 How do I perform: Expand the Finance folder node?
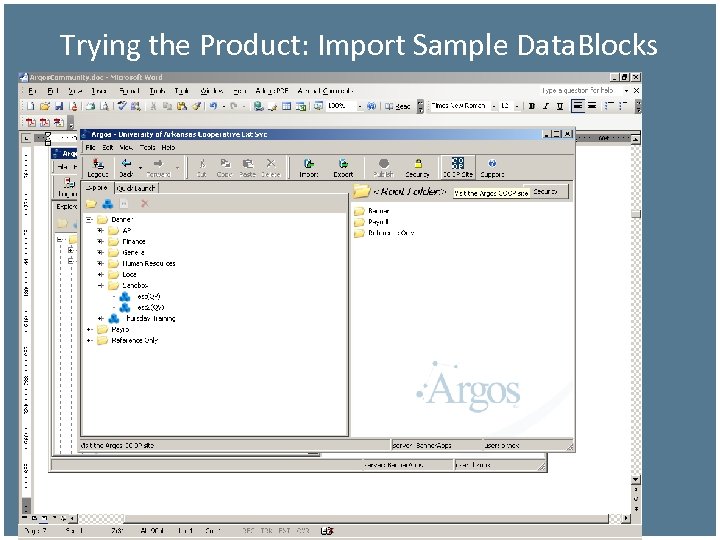101,242
